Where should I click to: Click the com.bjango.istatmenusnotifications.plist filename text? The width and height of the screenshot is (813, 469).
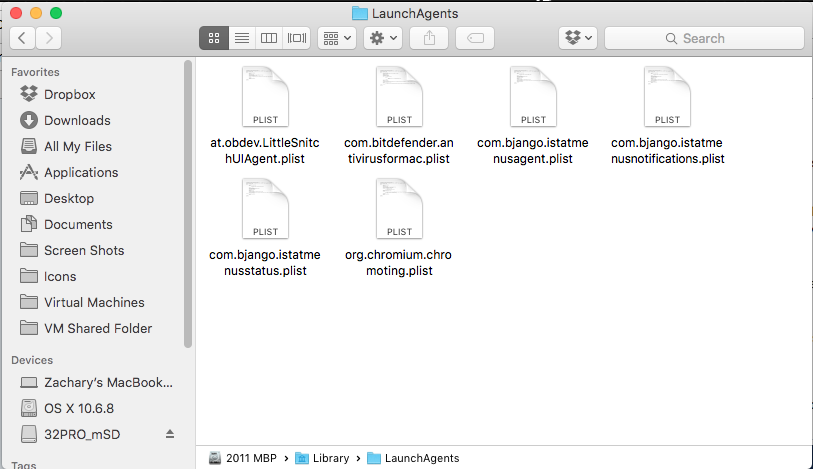pos(667,150)
